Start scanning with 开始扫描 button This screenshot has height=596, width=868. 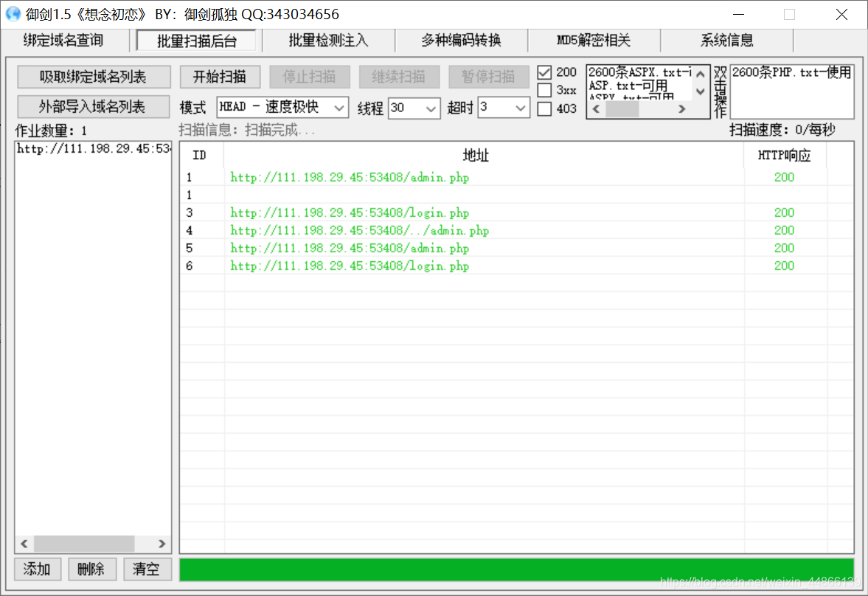(220, 77)
